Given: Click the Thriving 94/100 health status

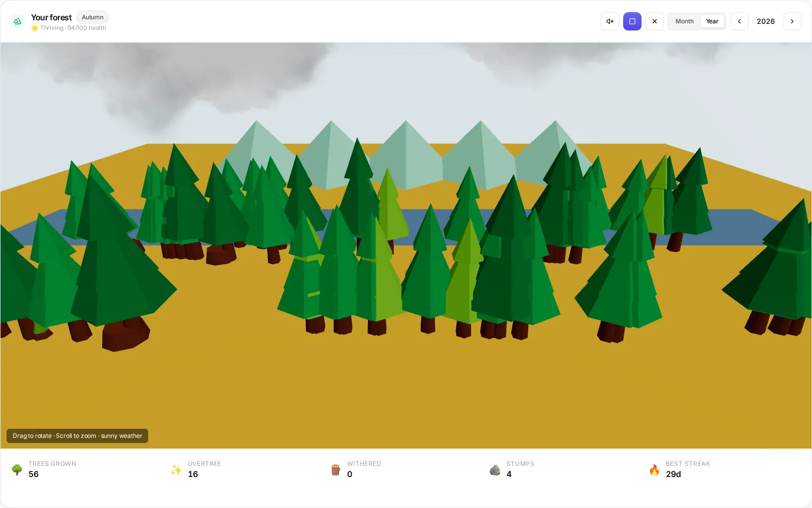Looking at the screenshot, I should pos(73,28).
